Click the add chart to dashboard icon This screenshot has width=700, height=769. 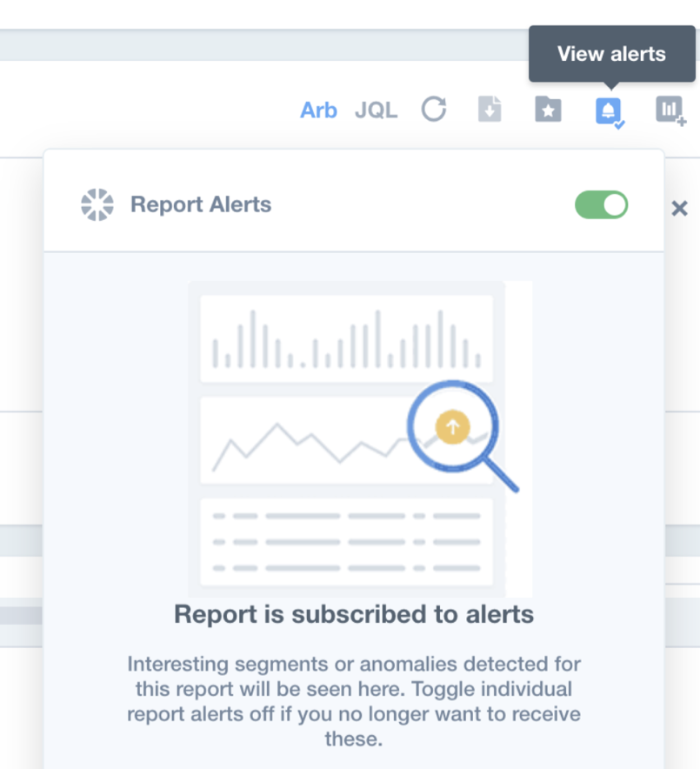pos(670,110)
